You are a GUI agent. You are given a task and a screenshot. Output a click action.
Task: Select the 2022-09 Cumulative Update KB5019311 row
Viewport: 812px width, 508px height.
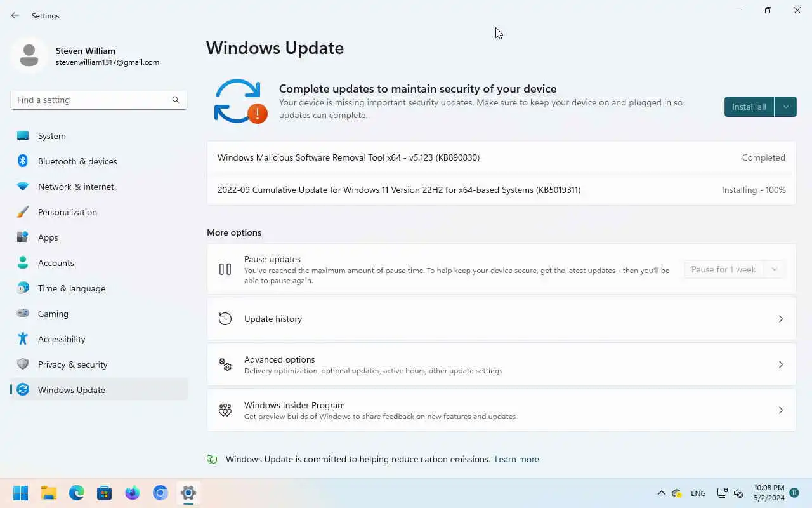tap(501, 190)
